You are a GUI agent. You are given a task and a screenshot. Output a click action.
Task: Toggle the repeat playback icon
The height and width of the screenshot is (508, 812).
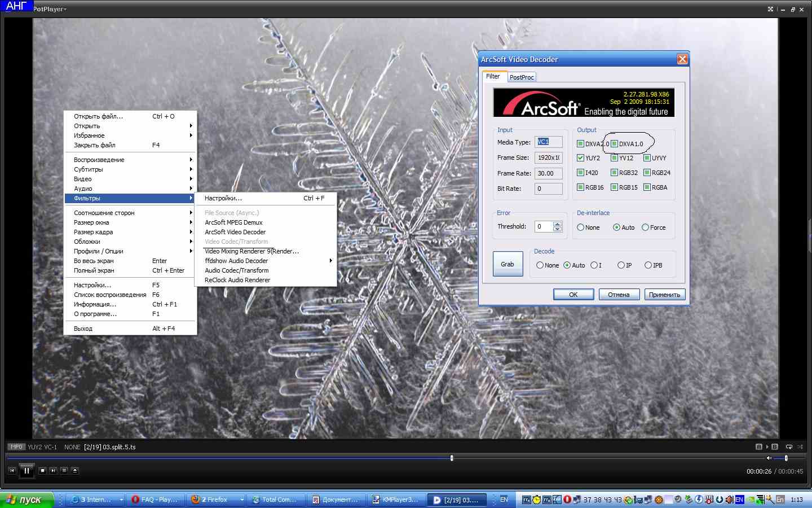pos(789,446)
